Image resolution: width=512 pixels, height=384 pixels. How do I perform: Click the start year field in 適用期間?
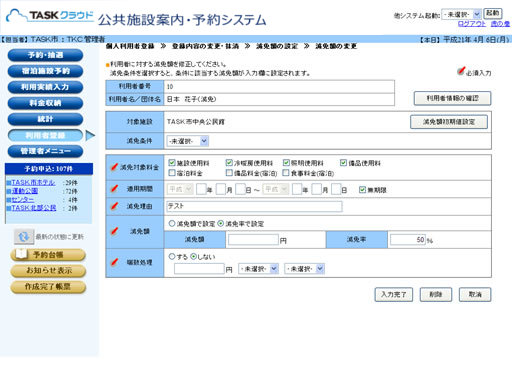pyautogui.click(x=201, y=189)
